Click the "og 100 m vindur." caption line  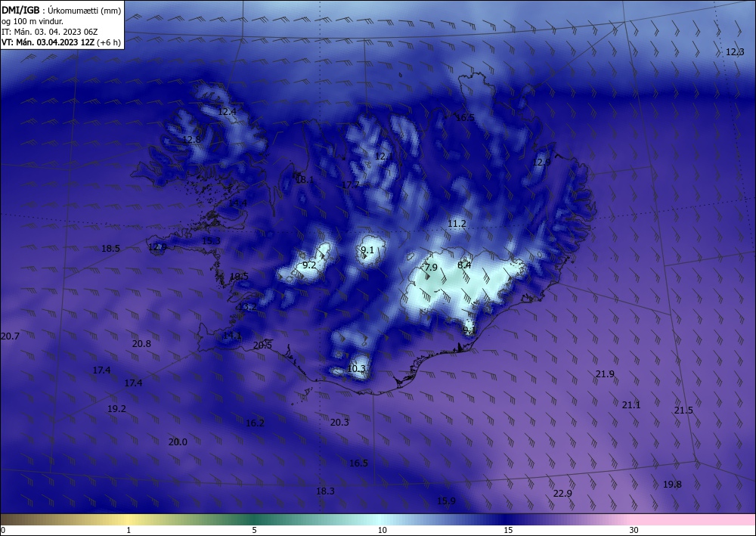click(x=33, y=21)
